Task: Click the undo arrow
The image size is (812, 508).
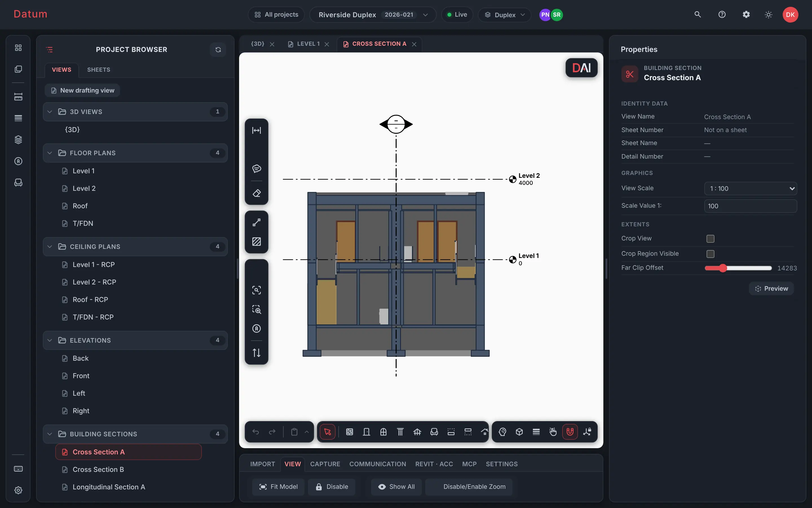Action: [x=255, y=432]
